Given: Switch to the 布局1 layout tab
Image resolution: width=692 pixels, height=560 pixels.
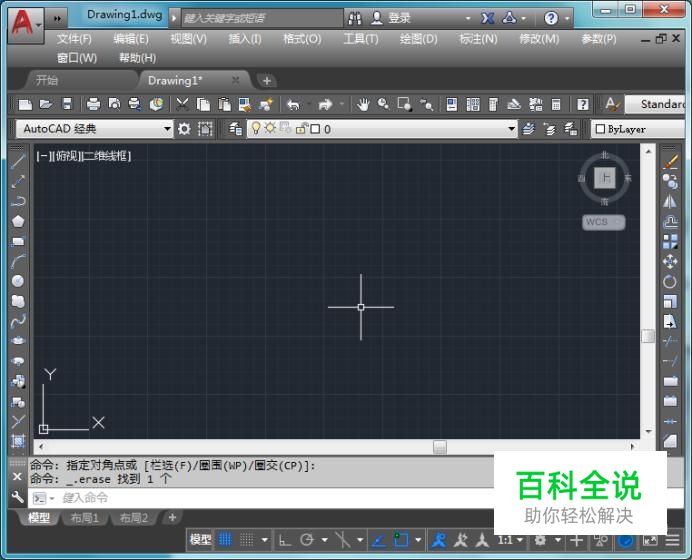Looking at the screenshot, I should click(84, 518).
